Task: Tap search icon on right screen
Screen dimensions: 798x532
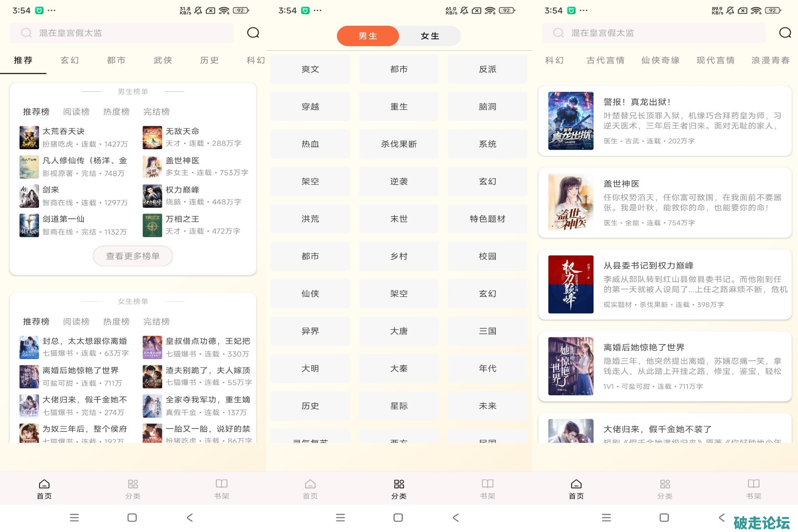Action: tap(785, 33)
